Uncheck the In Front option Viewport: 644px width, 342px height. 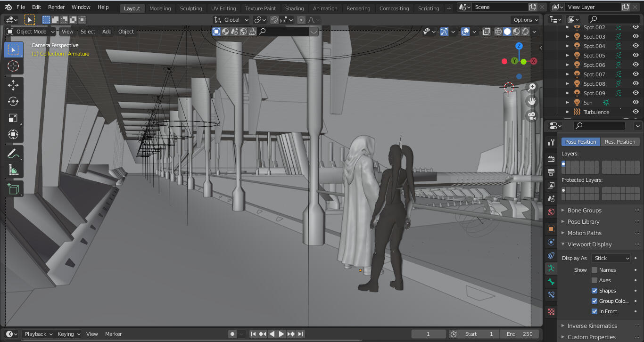[x=594, y=311]
